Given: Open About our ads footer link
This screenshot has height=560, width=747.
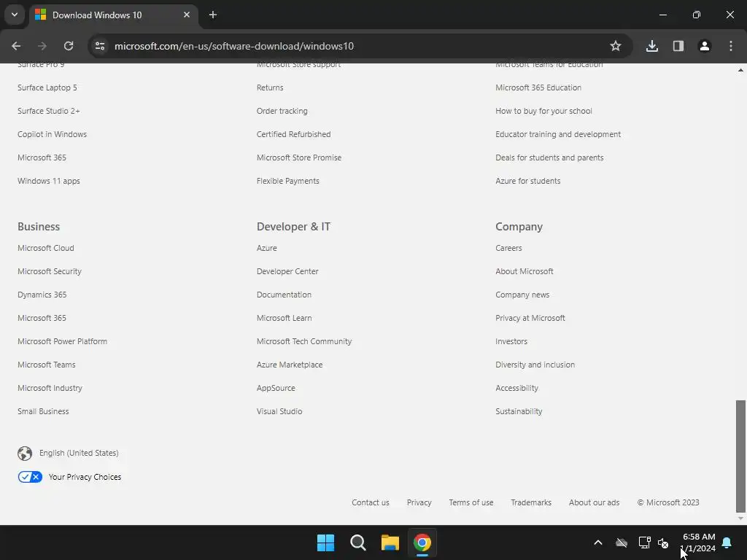Looking at the screenshot, I should tap(594, 502).
